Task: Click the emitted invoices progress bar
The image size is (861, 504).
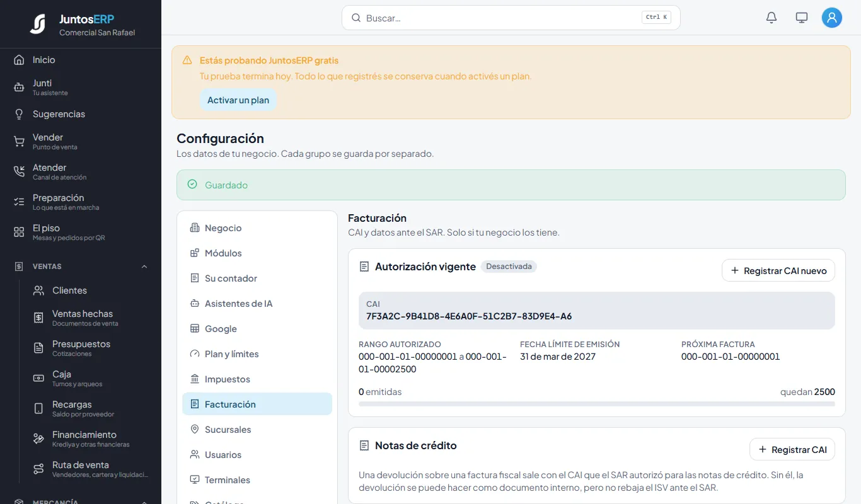Action: [x=597, y=404]
